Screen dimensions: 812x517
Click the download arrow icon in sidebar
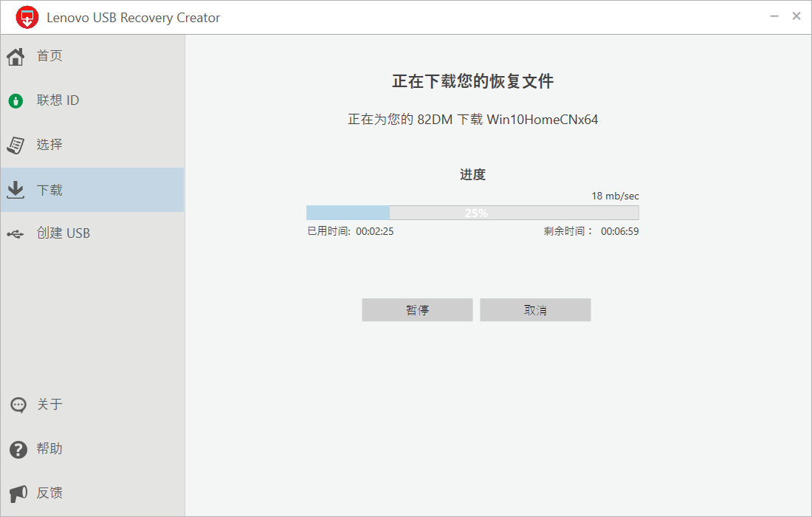(16, 190)
